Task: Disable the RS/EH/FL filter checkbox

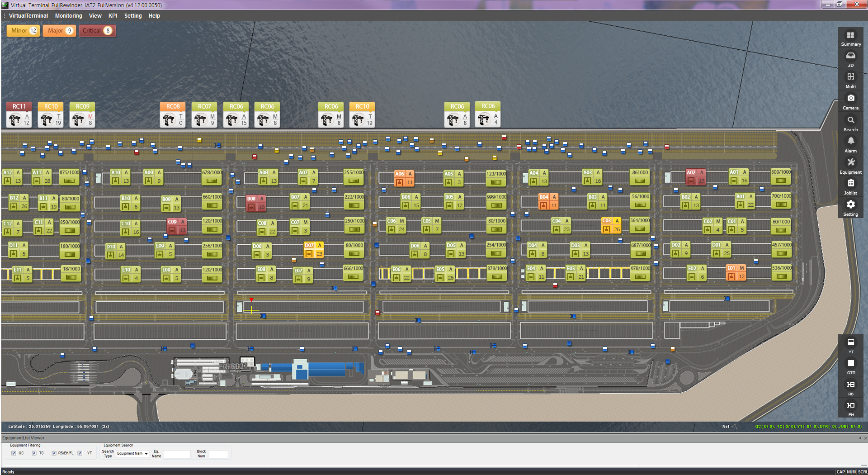Action: tap(54, 453)
